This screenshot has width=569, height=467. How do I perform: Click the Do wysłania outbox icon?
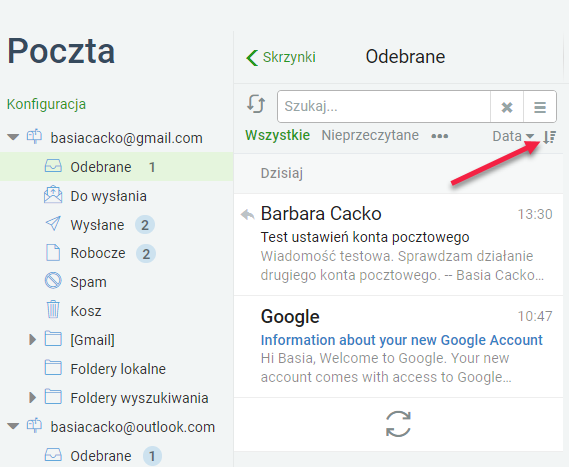(53, 194)
